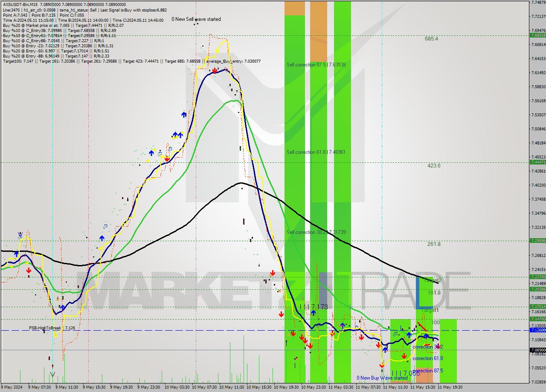Click '10 May 11:30' on the time axis
Viewport: 546px width, 392px height.
[232, 387]
